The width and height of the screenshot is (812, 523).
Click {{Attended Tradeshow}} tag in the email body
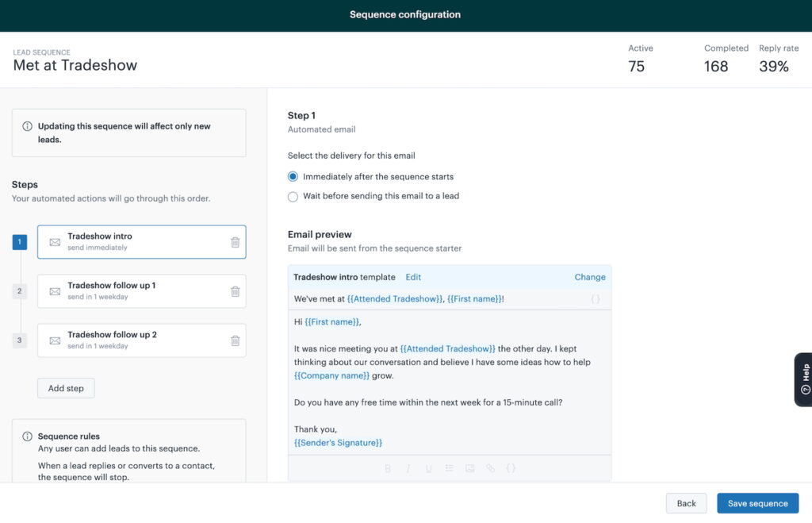click(x=447, y=349)
